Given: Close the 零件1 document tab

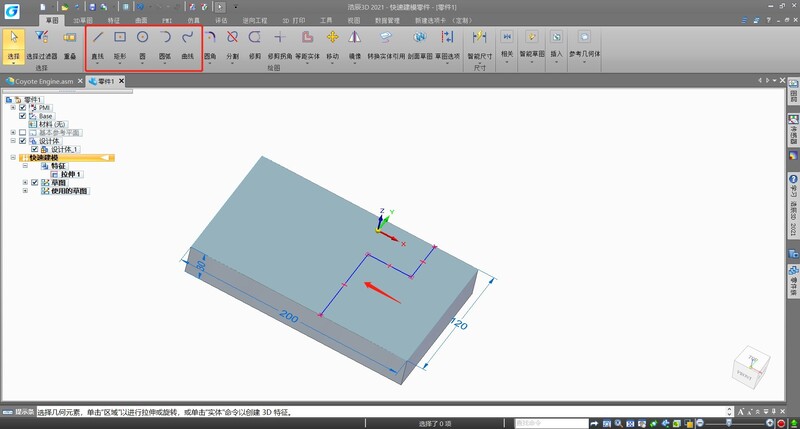Looking at the screenshot, I should click(121, 81).
